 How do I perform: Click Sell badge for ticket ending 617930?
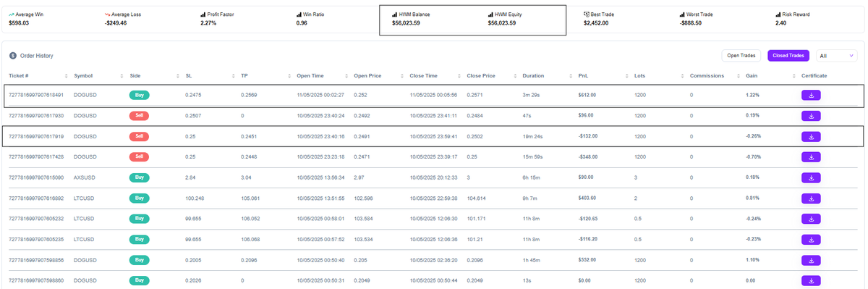139,115
